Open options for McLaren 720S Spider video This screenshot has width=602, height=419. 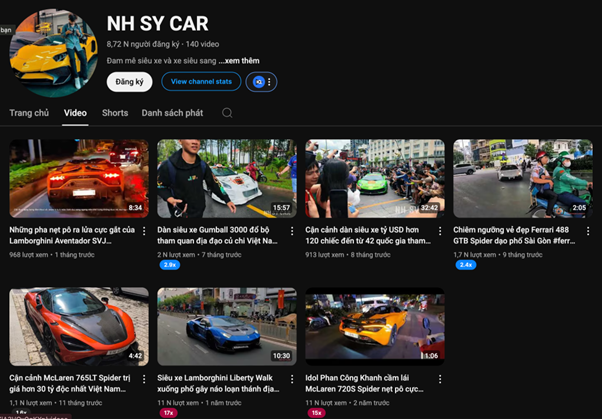[440, 379]
